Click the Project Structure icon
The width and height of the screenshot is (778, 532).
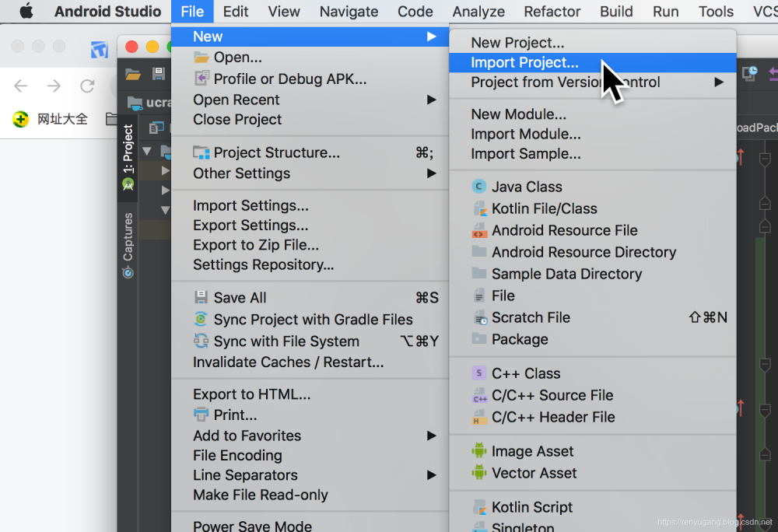point(202,152)
